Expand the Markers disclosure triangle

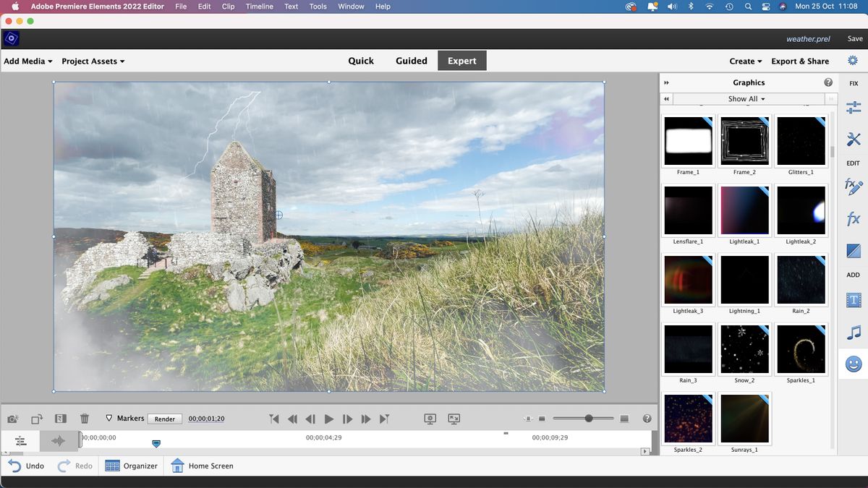[x=109, y=418]
